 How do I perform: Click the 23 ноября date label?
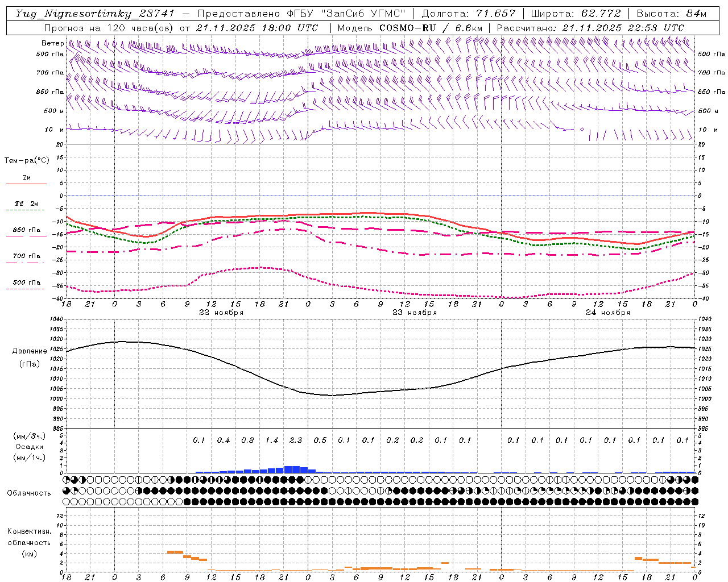(415, 313)
